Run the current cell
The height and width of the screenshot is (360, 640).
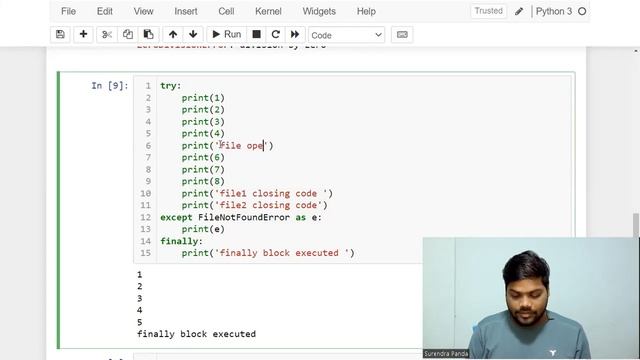coord(227,35)
